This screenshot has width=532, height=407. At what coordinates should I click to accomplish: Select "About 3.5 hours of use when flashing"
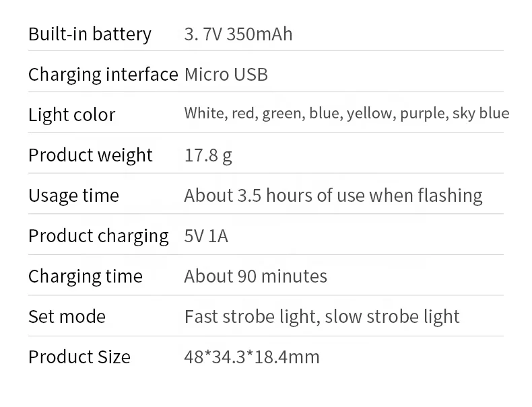pos(333,196)
